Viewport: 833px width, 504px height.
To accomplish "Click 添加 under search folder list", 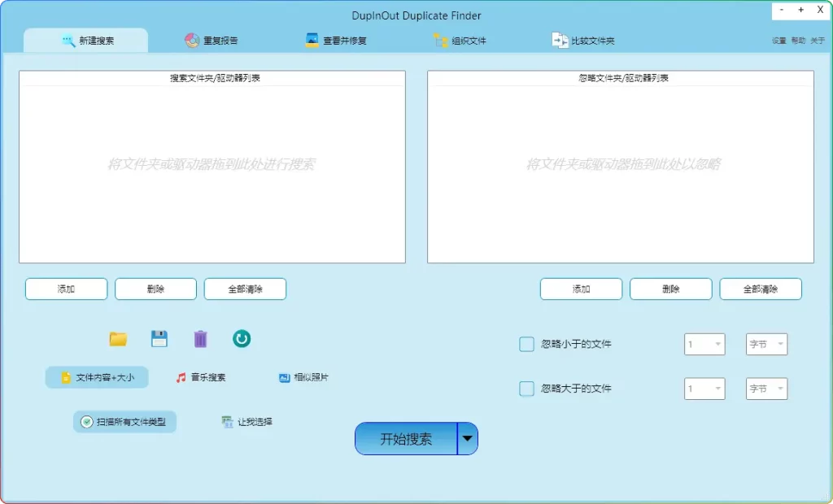I will [x=67, y=289].
